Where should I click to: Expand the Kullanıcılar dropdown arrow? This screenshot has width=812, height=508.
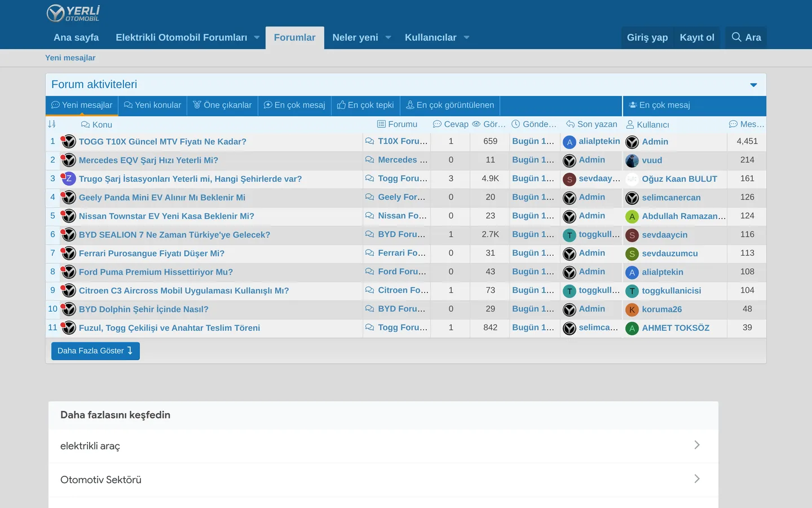466,37
